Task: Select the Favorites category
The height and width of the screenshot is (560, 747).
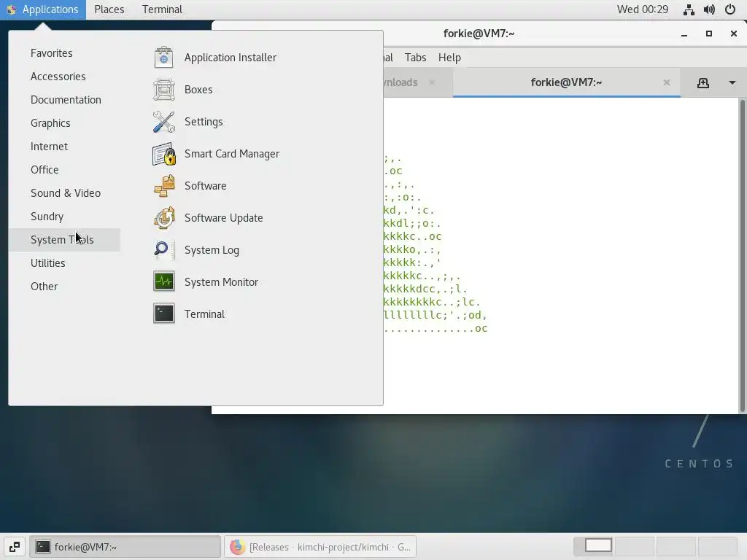Action: click(64, 52)
